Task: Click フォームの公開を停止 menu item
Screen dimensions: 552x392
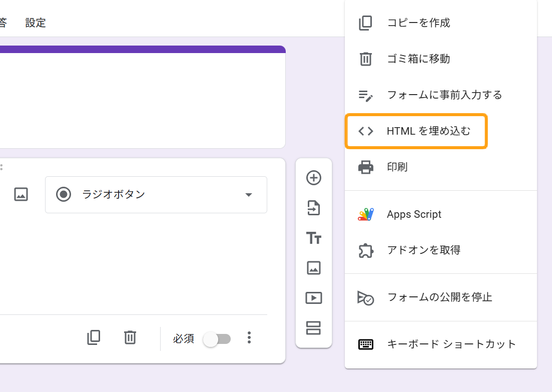Action: (x=439, y=297)
